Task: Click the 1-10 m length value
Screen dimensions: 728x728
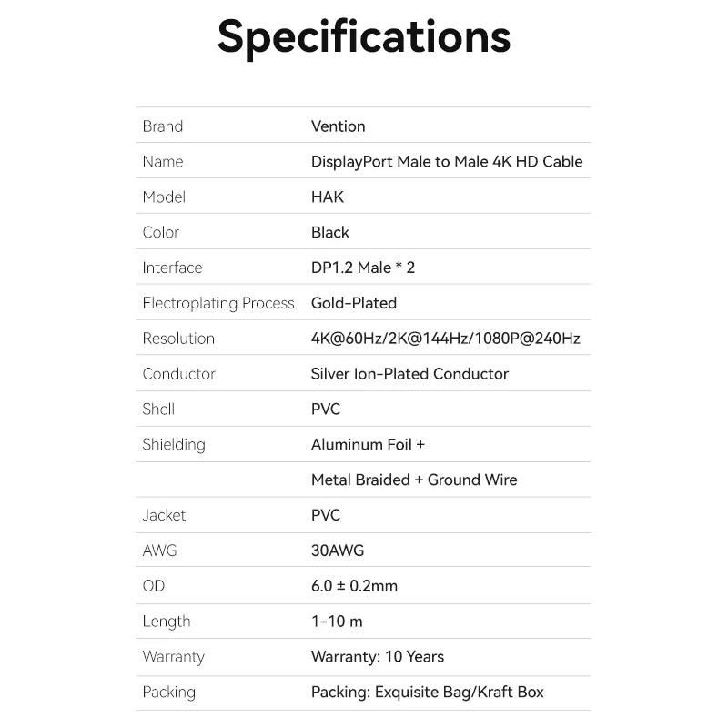Action: coord(337,622)
